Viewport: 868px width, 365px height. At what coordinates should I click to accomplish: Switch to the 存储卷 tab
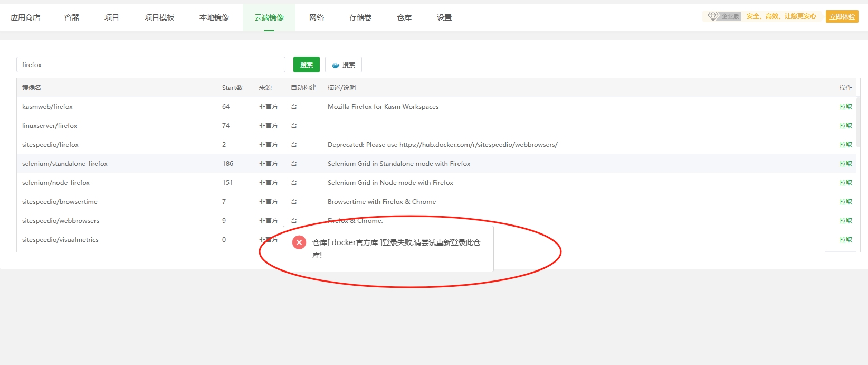[360, 17]
